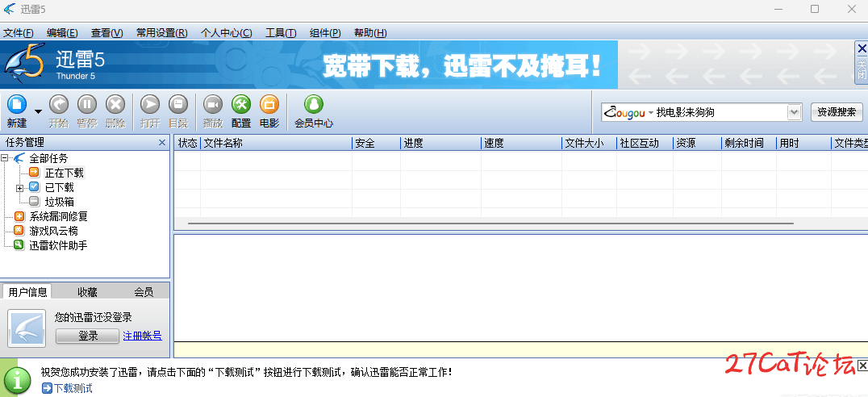Click the 播放 play toolbar icon
The width and height of the screenshot is (868, 397).
point(213,103)
